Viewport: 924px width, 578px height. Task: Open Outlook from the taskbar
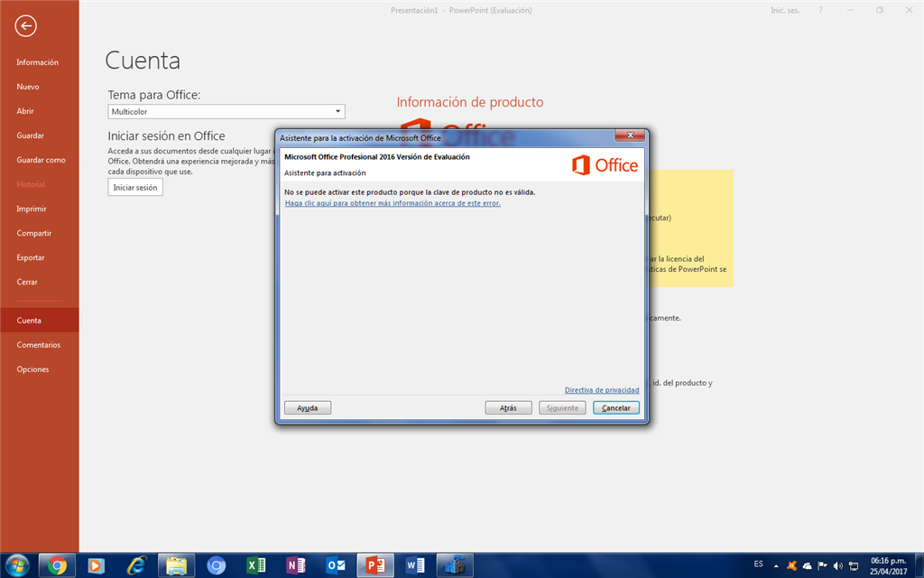pos(336,565)
